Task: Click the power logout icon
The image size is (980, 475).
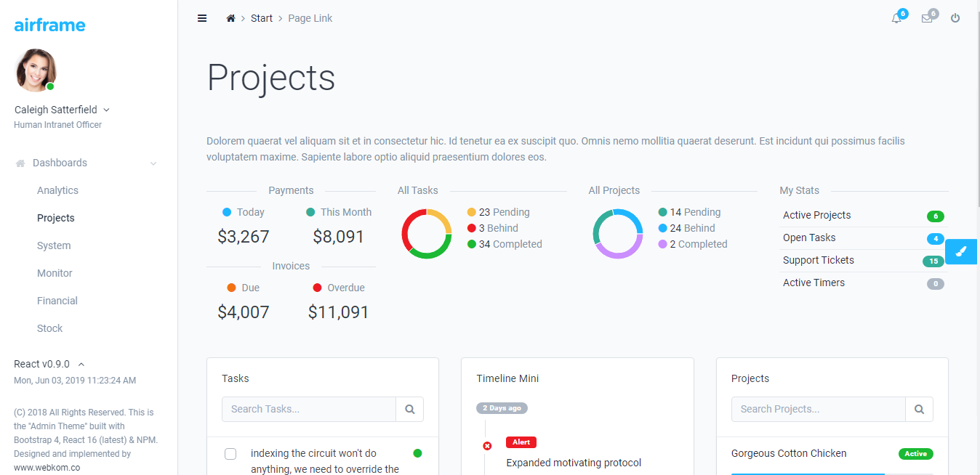Action: click(955, 18)
